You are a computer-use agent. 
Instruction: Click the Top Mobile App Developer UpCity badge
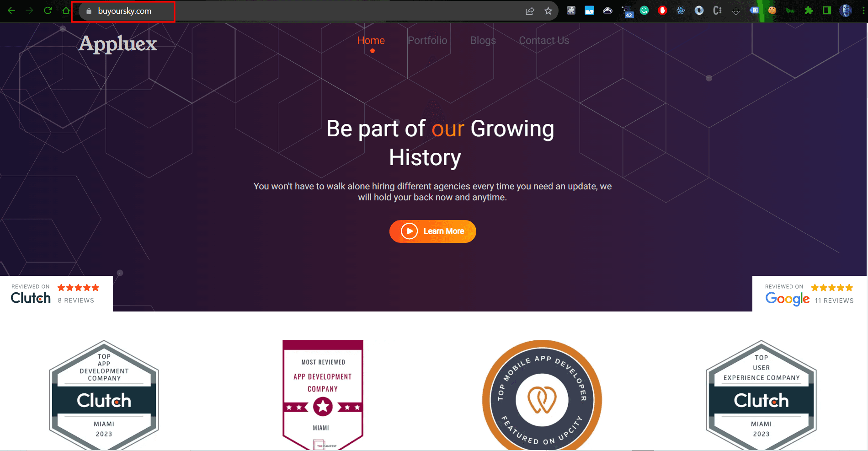click(542, 395)
